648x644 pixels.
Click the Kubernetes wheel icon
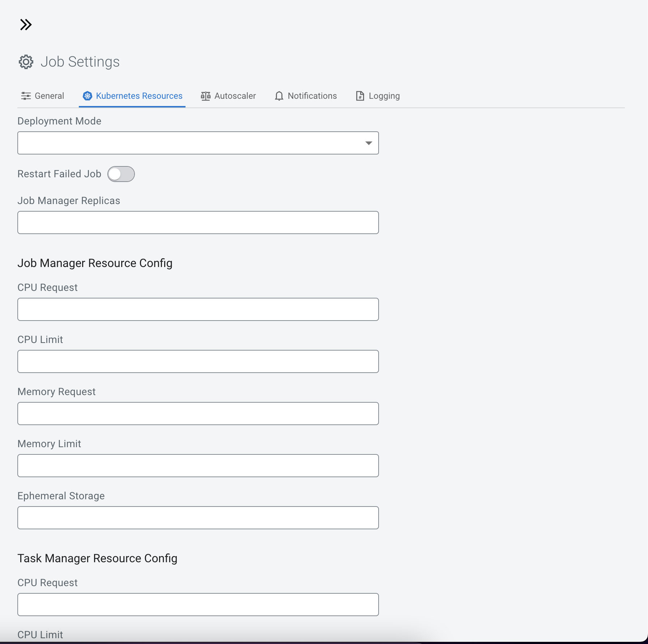88,96
